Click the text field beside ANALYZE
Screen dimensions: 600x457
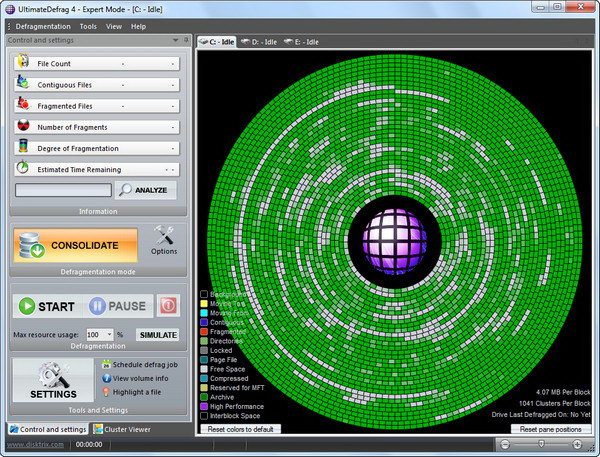pyautogui.click(x=62, y=189)
